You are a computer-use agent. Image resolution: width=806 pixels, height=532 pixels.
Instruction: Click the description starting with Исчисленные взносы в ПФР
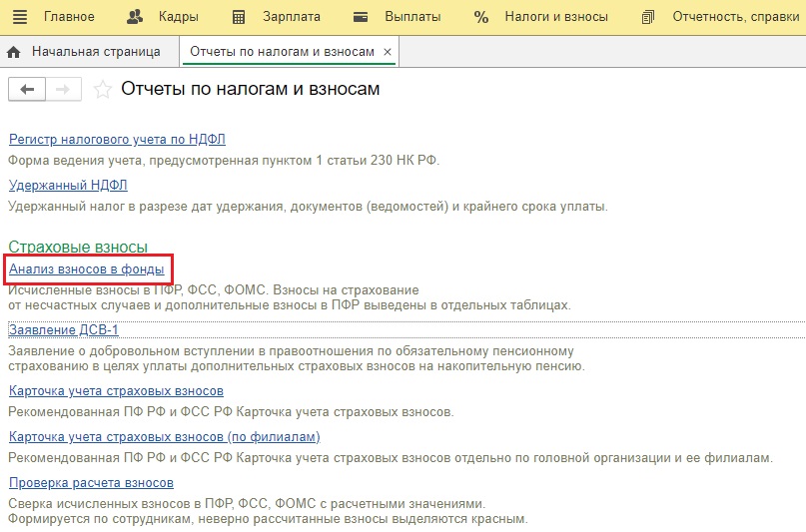pos(290,297)
